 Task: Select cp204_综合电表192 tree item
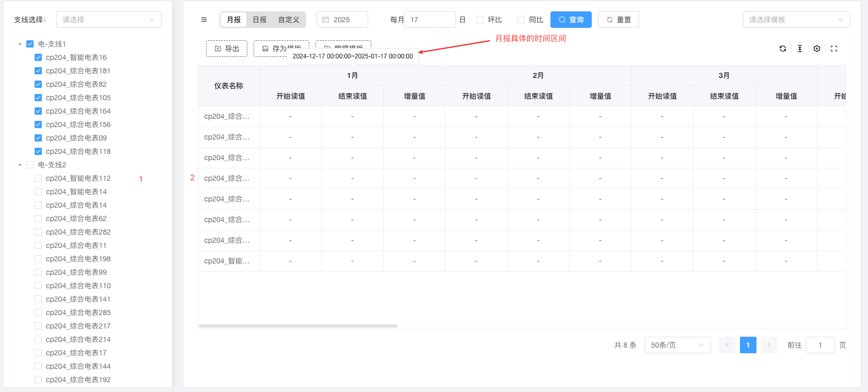(x=78, y=380)
